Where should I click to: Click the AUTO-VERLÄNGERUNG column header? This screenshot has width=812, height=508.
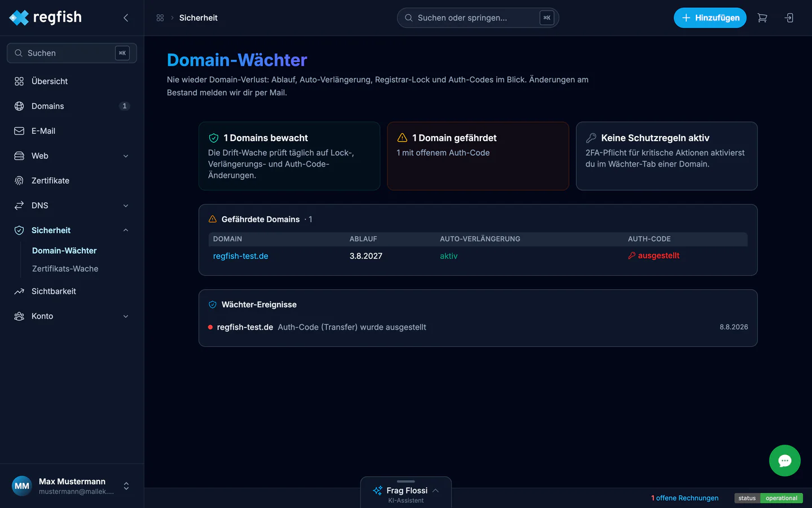(480, 239)
